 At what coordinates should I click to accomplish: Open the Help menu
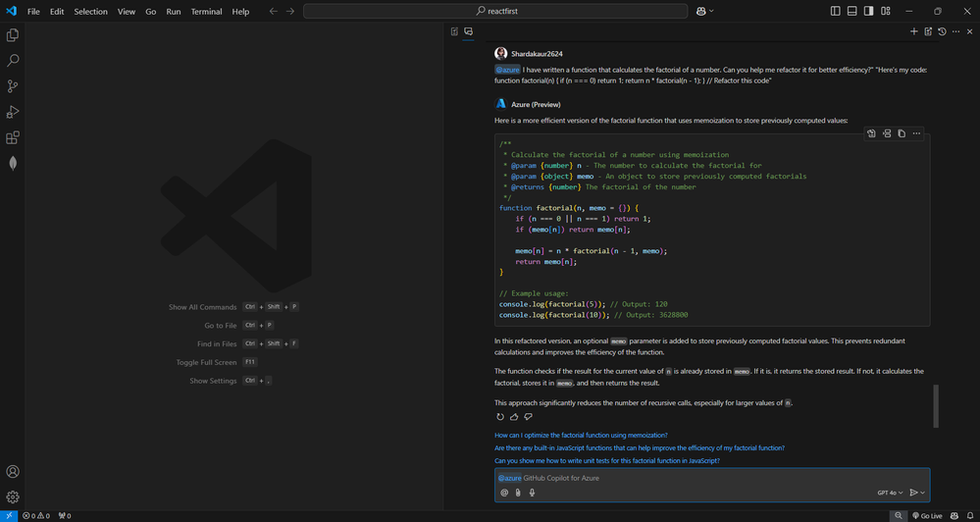[240, 11]
